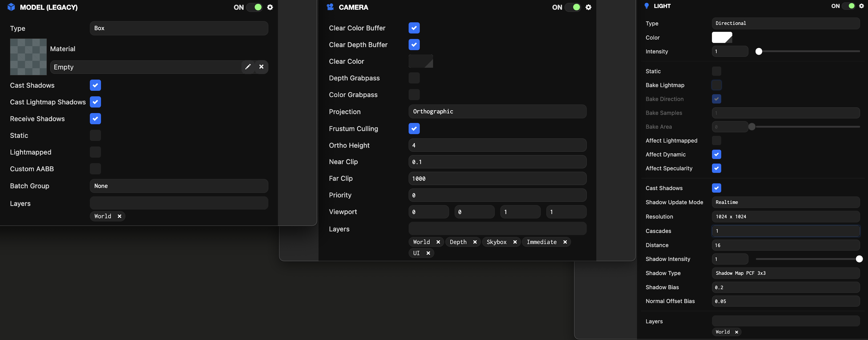Remove the Skybox layer tag from the camera
The height and width of the screenshot is (340, 868).
tap(515, 242)
